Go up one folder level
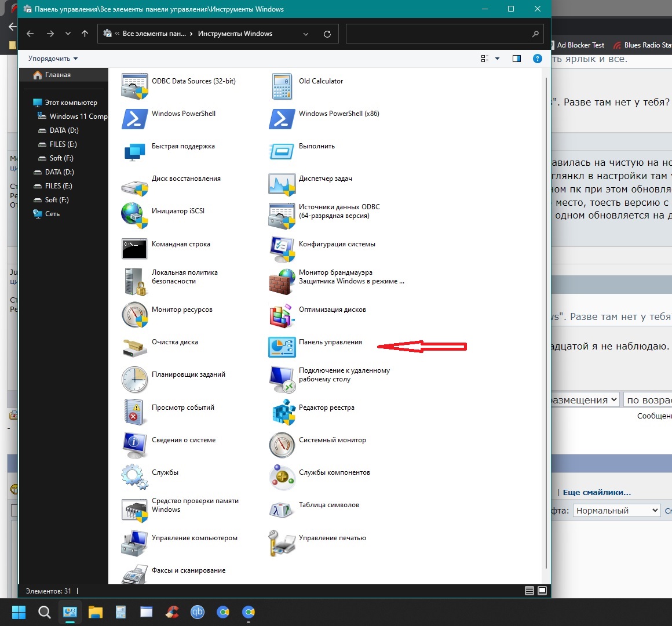 (x=85, y=34)
